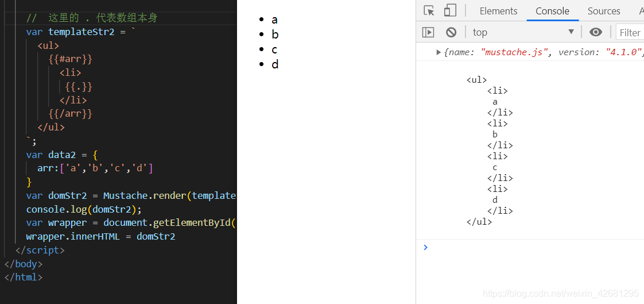The width and height of the screenshot is (644, 304).
Task: Switch to the Elements tab
Action: [x=499, y=11]
